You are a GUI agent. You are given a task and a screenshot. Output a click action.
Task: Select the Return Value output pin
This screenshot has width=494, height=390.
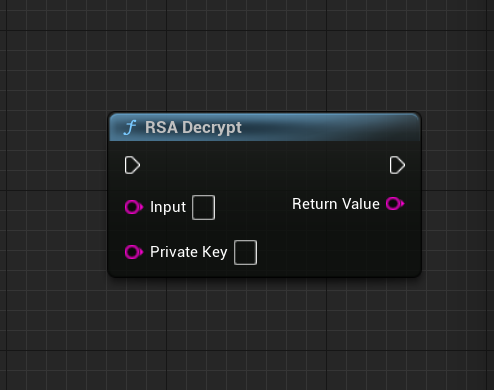(395, 204)
